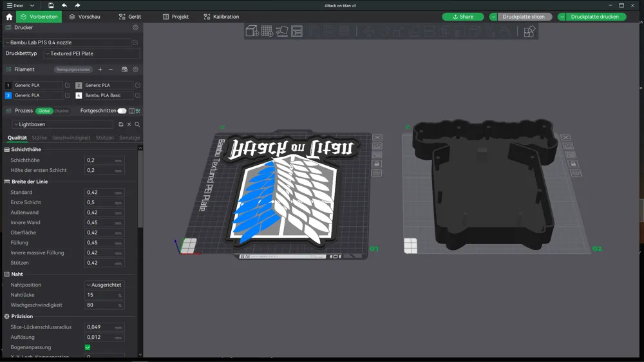Open the Nahtposition Ausgerichtet dropdown
The height and width of the screenshot is (362, 644).
point(104,285)
